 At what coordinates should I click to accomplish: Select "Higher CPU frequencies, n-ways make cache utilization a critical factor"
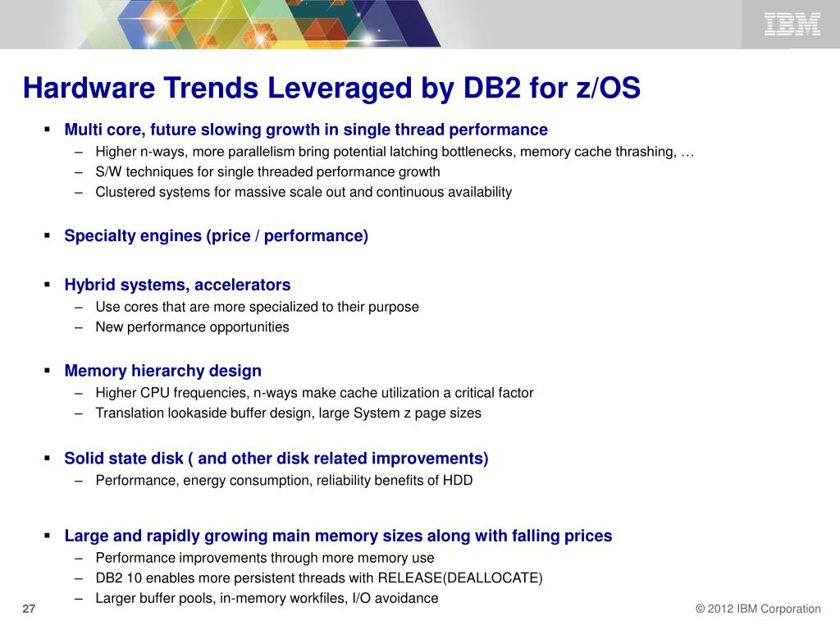click(314, 393)
